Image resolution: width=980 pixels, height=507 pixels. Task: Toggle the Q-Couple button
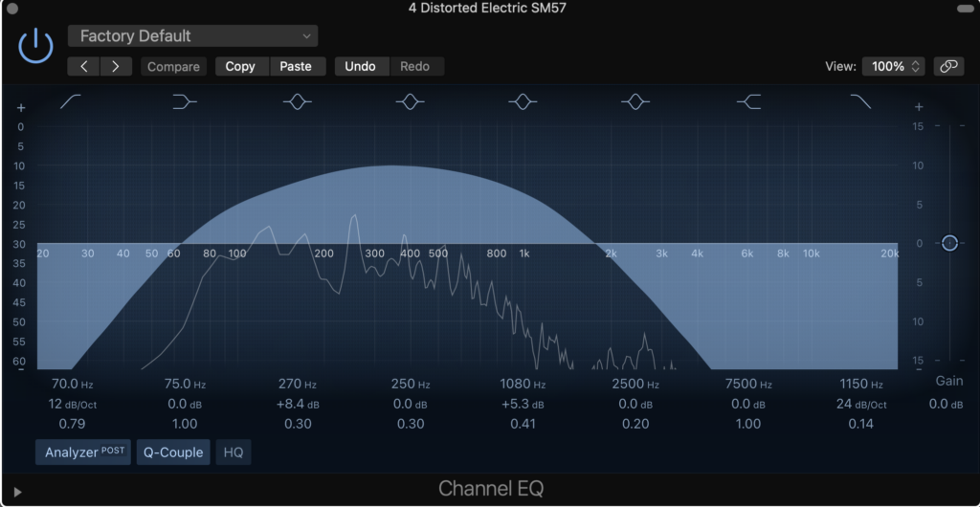pyautogui.click(x=173, y=452)
